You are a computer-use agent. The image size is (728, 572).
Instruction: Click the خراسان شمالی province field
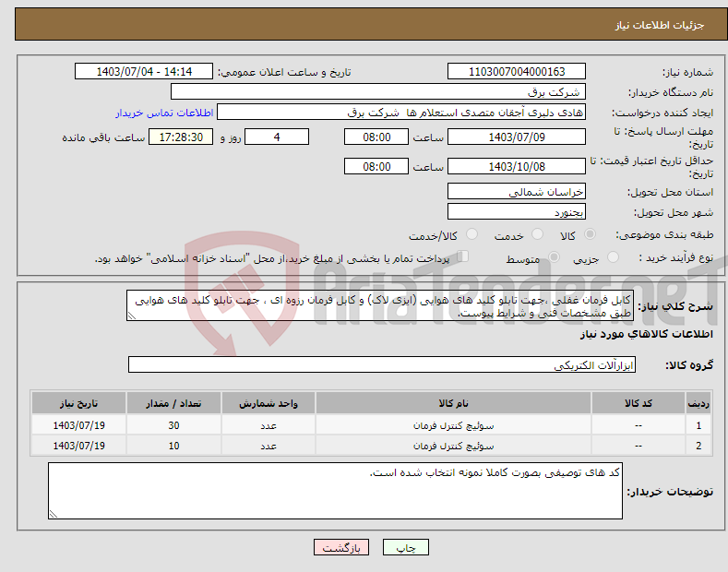coord(517,191)
